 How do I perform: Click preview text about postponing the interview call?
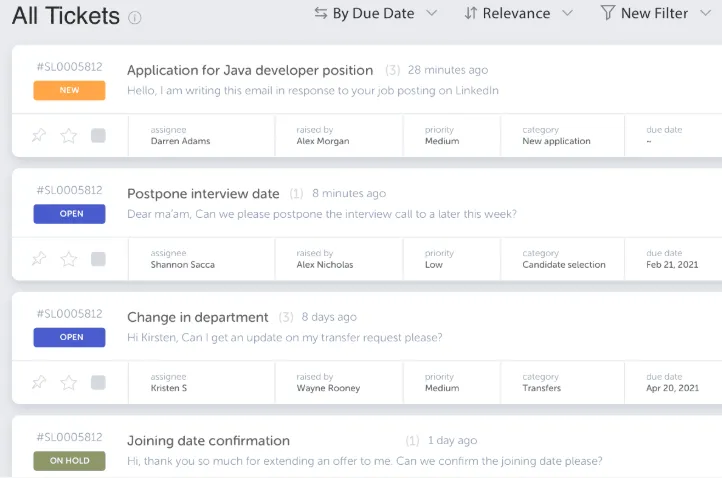coord(322,214)
